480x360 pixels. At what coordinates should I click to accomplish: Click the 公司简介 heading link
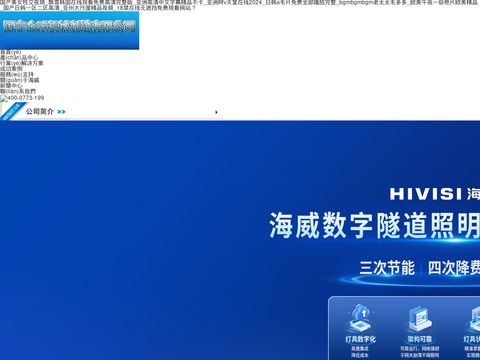coord(40,112)
